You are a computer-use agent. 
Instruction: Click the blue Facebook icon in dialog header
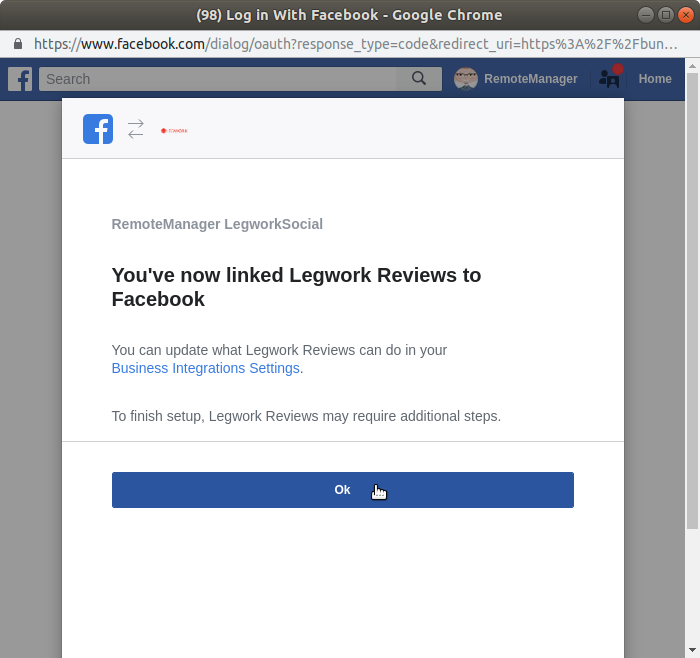98,129
